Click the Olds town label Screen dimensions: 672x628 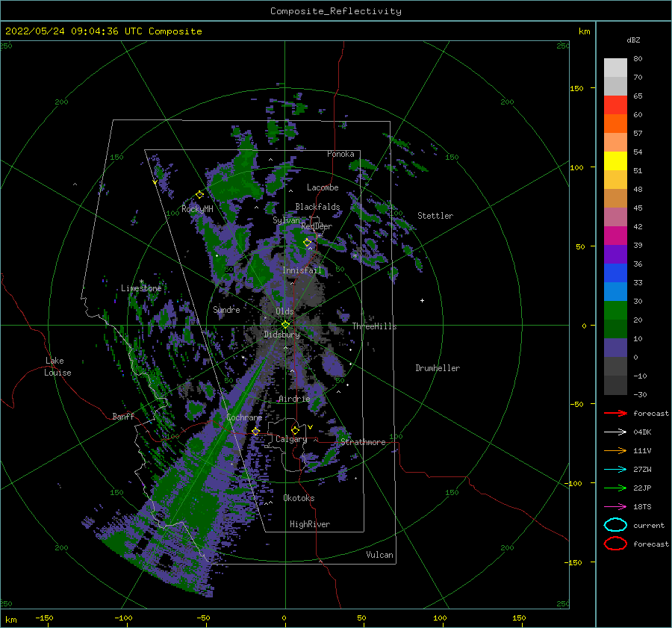tap(284, 311)
